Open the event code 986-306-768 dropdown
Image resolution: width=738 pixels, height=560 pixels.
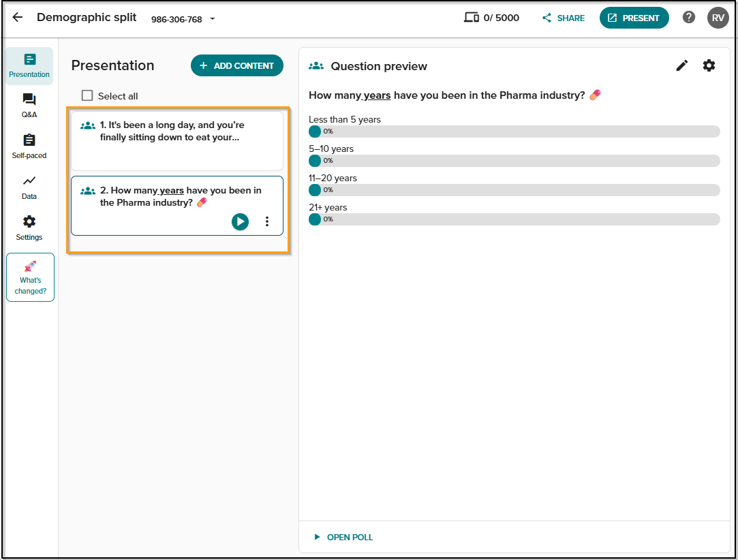183,19
